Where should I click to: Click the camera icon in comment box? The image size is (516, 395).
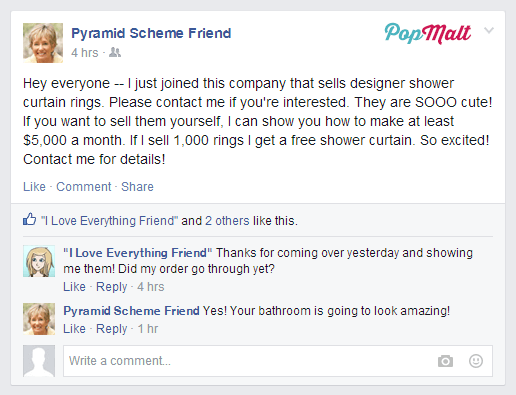pyautogui.click(x=445, y=361)
